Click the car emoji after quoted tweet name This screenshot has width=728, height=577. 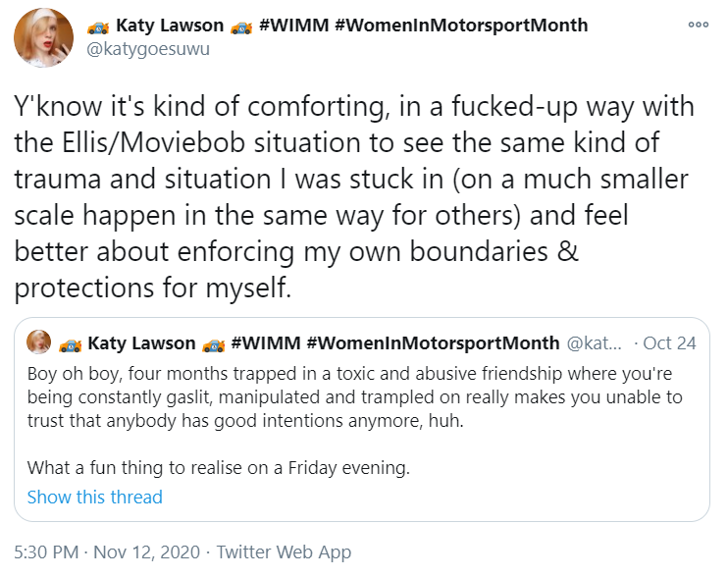pyautogui.click(x=213, y=343)
